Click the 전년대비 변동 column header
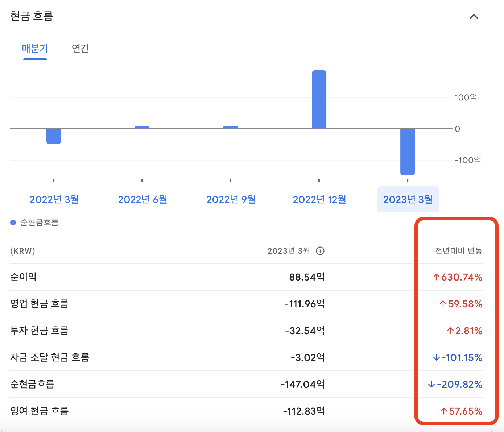This screenshot has width=504, height=432. click(x=459, y=250)
